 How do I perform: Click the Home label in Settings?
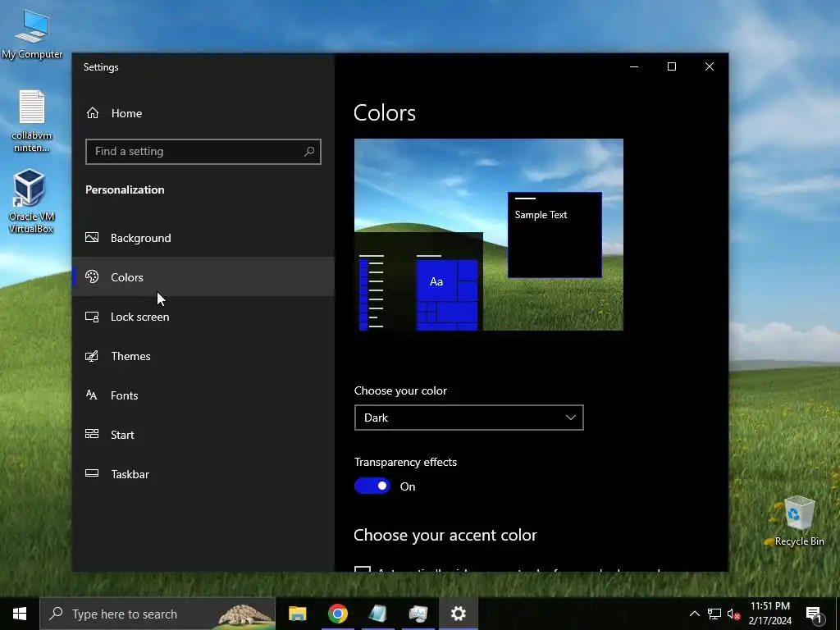click(126, 113)
